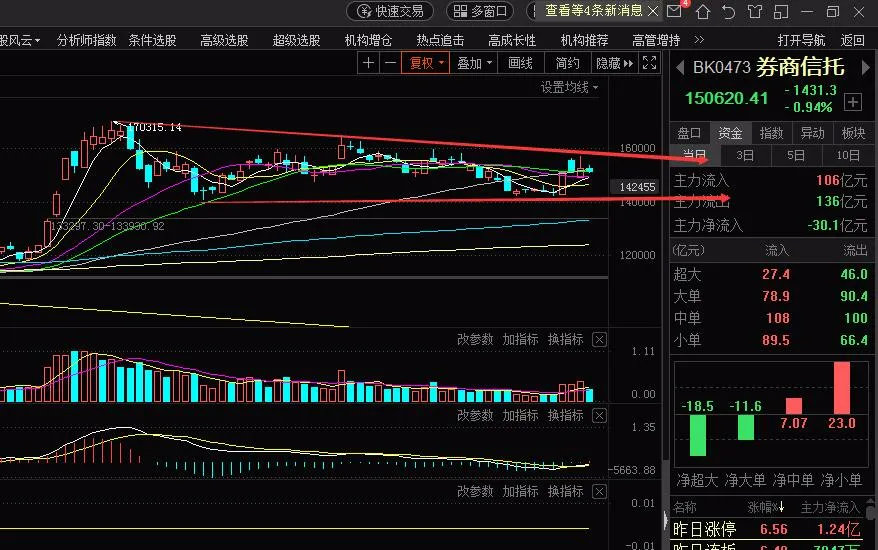Click the 名称 column header

click(684, 507)
